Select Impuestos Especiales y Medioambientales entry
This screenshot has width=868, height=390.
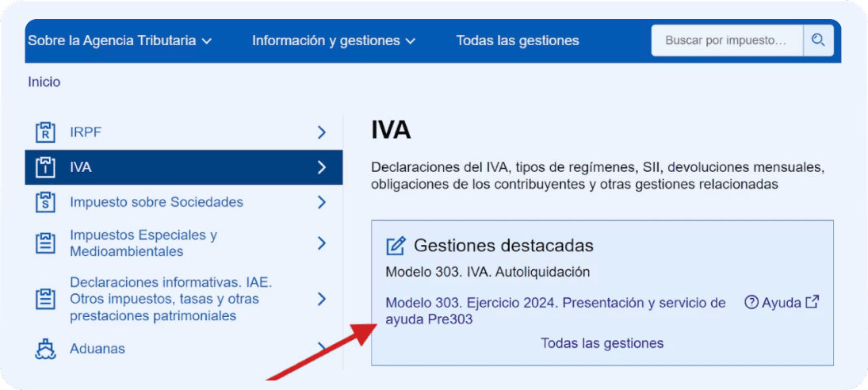[143, 243]
